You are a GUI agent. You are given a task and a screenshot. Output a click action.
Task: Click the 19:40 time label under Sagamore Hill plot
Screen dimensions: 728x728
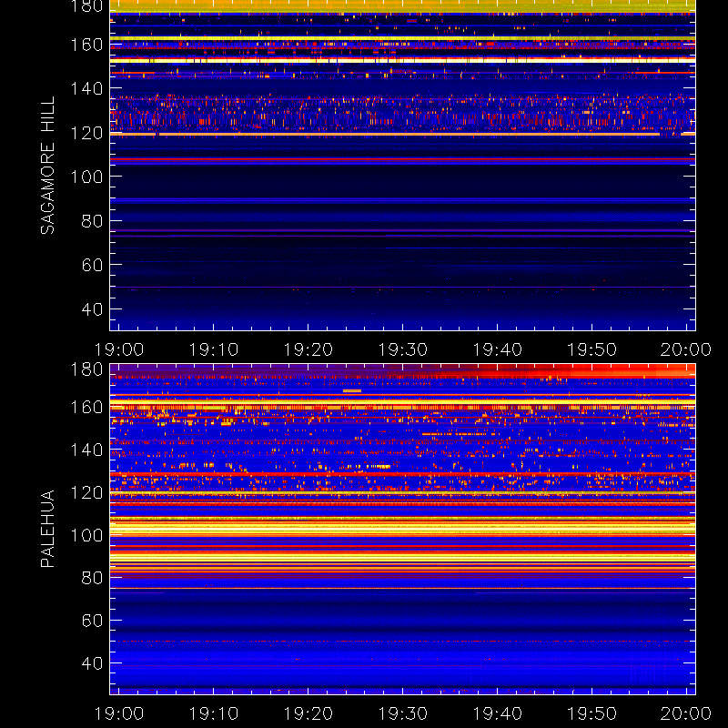[x=497, y=349]
